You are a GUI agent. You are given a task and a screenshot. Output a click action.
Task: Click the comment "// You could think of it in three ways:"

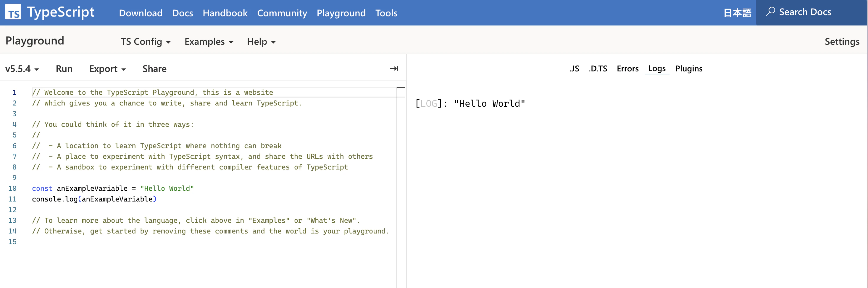coord(113,124)
